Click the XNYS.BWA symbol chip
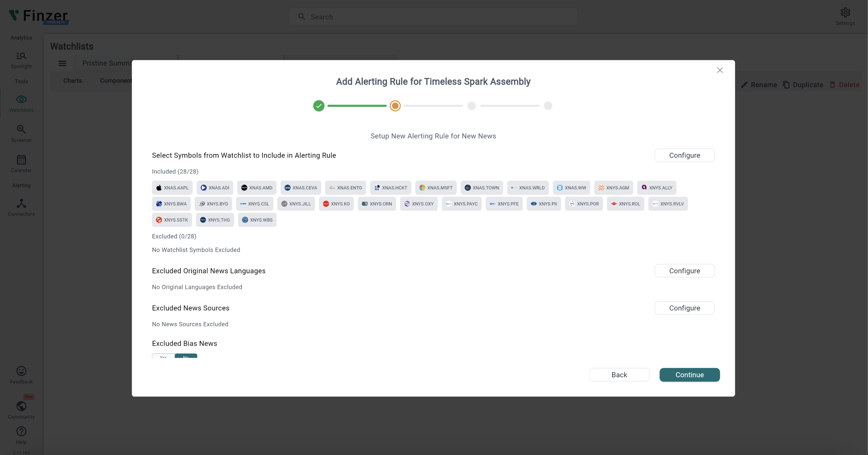 [171, 204]
